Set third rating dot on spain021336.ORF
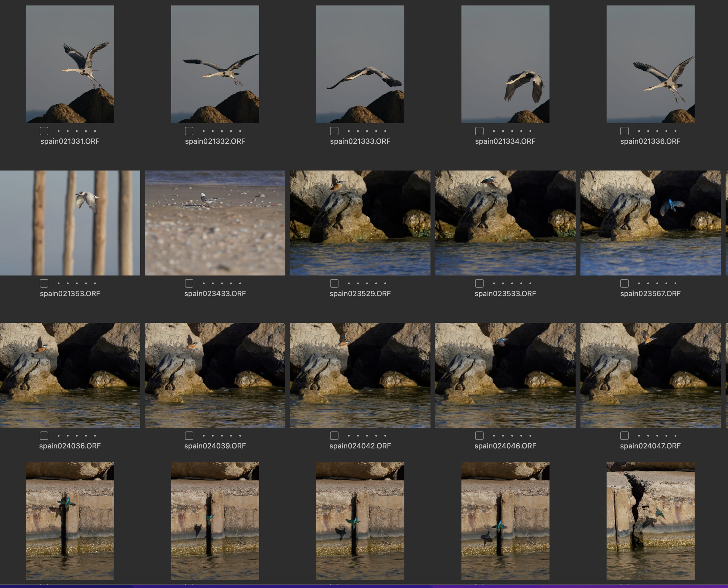Screen dimensions: 728x588 click(x=657, y=131)
